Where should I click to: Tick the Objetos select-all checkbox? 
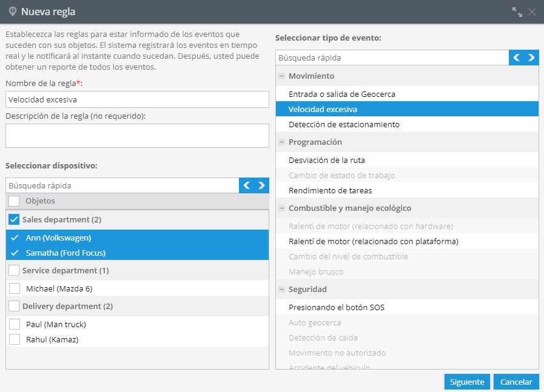[x=14, y=201]
